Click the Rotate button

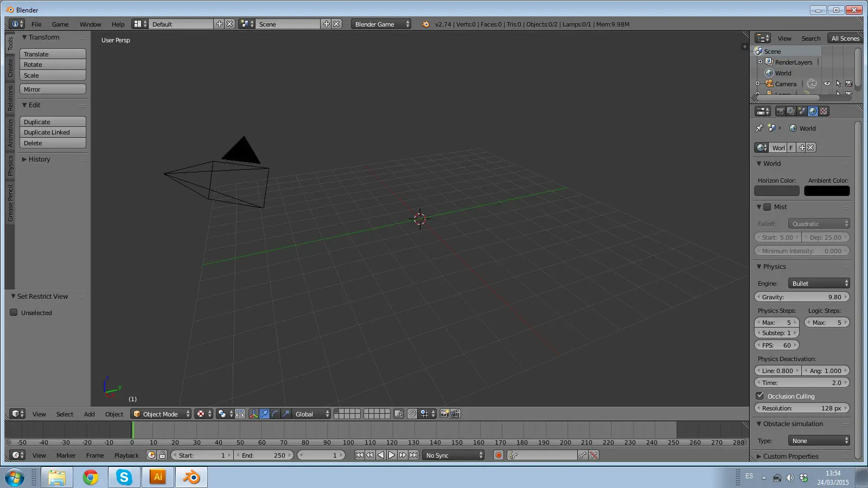tap(53, 65)
